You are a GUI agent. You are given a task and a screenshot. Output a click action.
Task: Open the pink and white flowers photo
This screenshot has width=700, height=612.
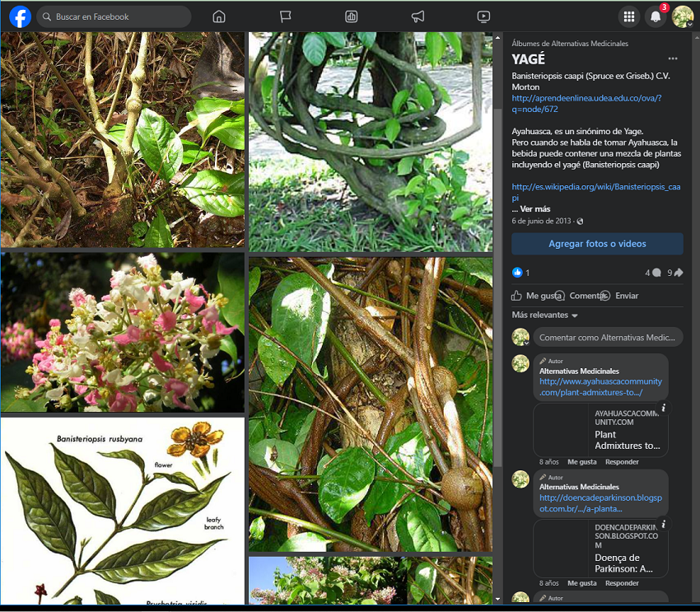[123, 332]
